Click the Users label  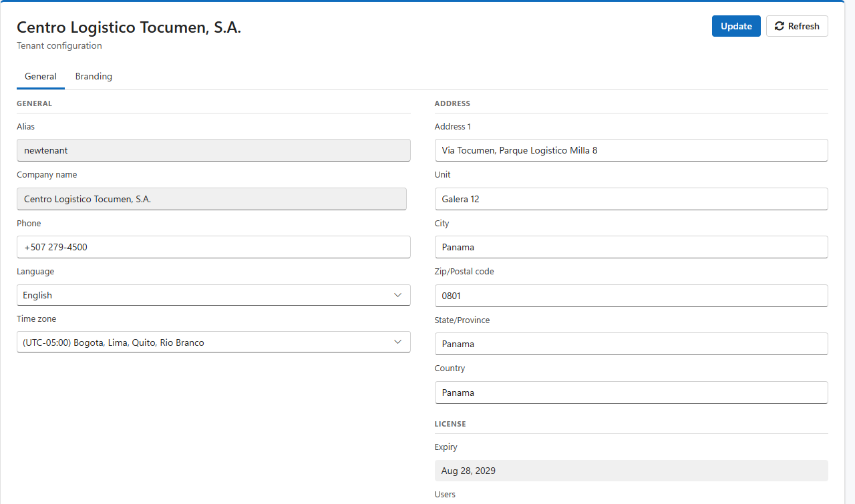(x=445, y=495)
